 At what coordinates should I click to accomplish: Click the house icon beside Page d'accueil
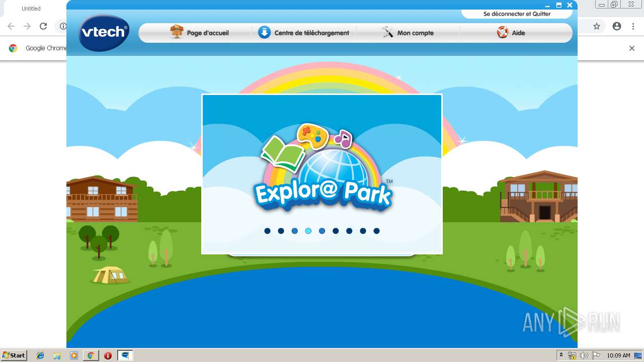pos(177,32)
